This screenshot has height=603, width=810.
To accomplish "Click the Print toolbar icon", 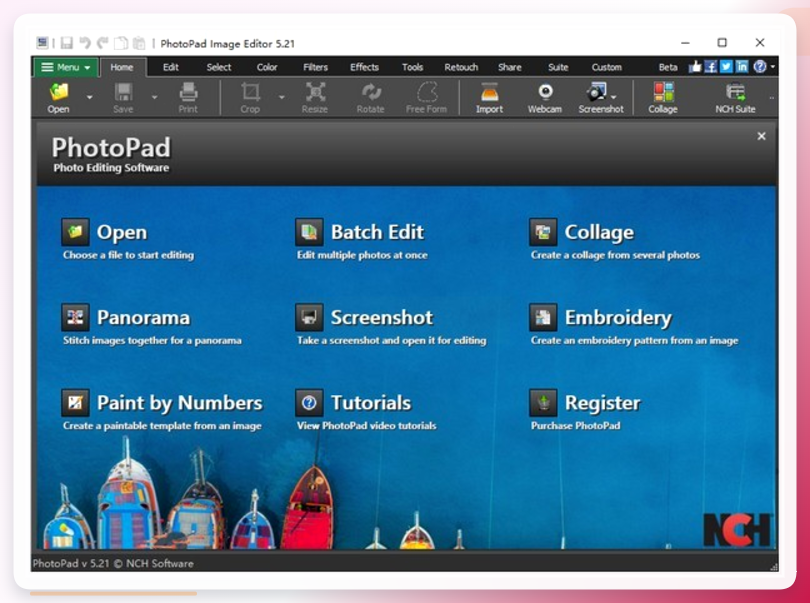I will coord(188,92).
